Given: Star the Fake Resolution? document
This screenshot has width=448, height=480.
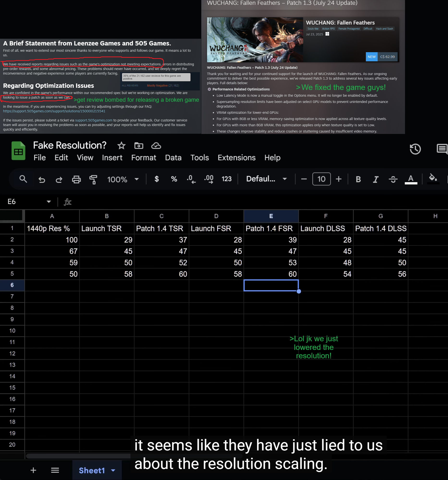Looking at the screenshot, I should 121,145.
